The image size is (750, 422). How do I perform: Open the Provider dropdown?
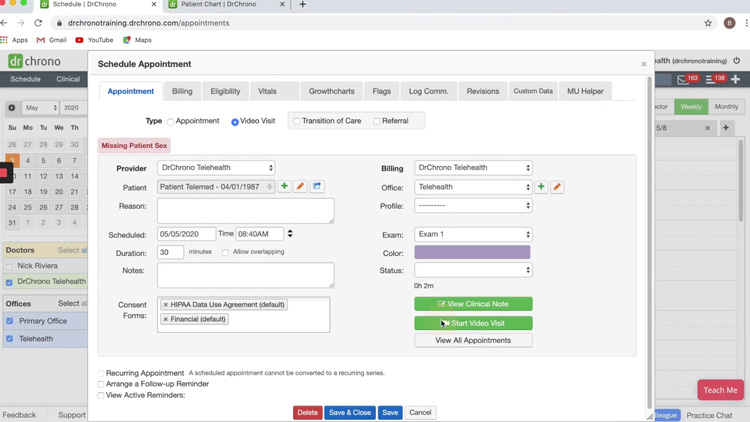pos(216,168)
